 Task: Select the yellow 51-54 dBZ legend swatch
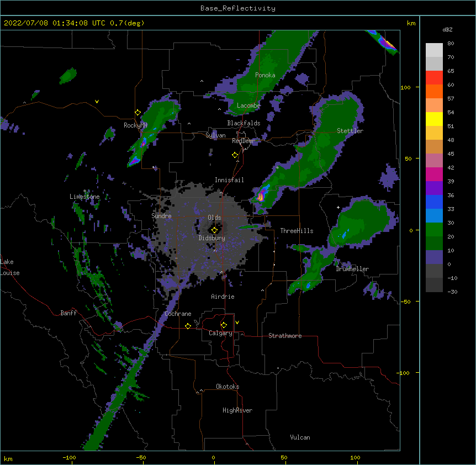pos(434,119)
